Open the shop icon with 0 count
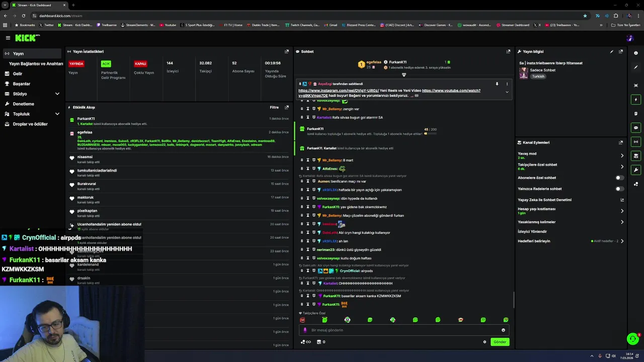Screen dimensions: 644x362 pyautogui.click(x=320, y=342)
